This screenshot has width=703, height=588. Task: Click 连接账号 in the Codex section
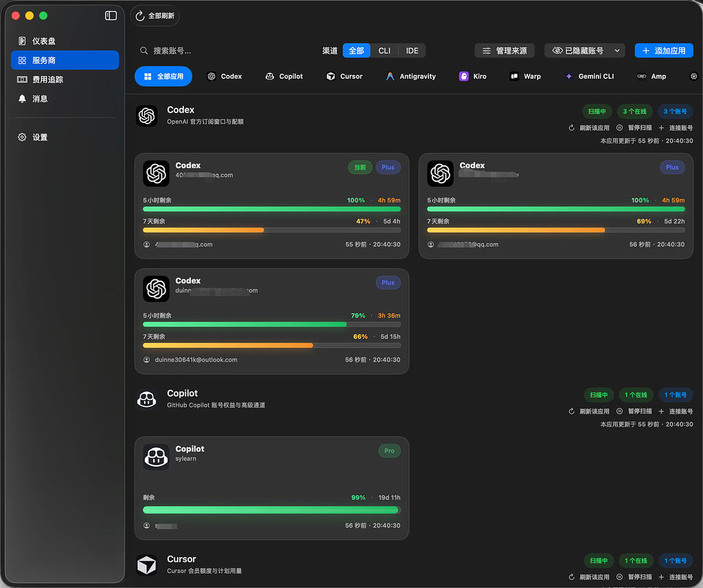click(x=676, y=128)
